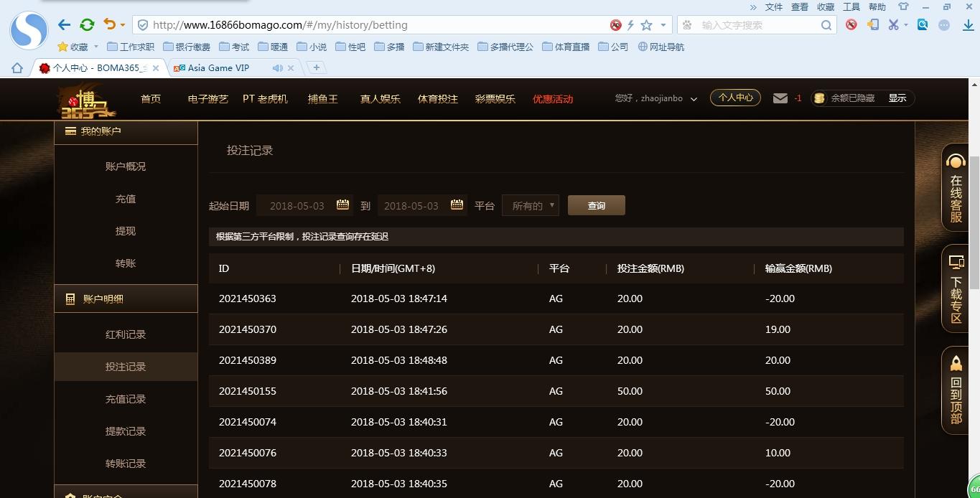The height and width of the screenshot is (498, 980).
Task: Bookmark the page with the star icon
Action: pos(646,25)
